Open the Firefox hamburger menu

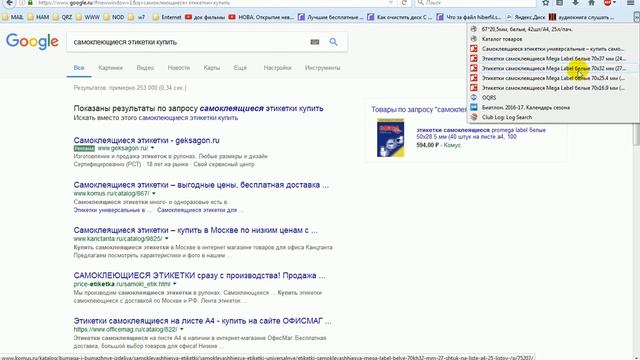[630, 3]
